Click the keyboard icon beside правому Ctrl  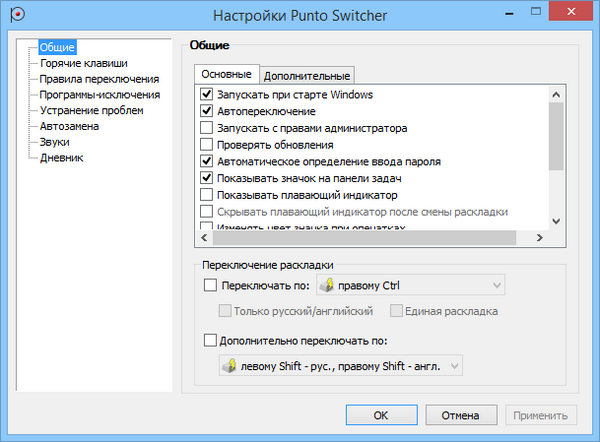pyautogui.click(x=325, y=286)
